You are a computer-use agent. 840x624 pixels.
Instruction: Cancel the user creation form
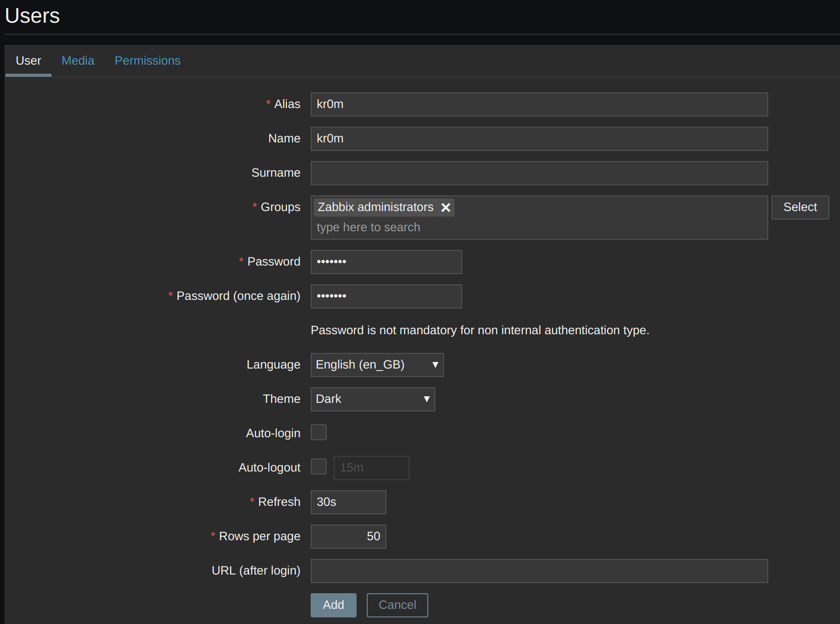tap(397, 605)
